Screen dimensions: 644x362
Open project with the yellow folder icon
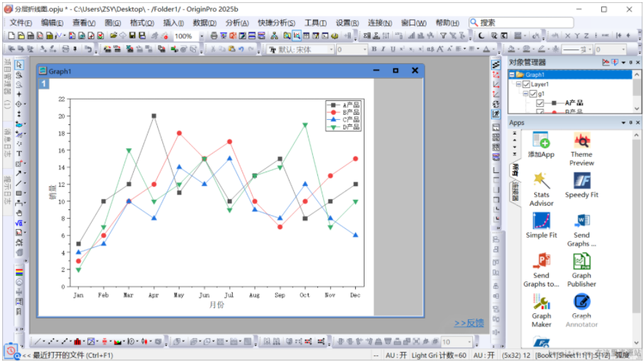(x=114, y=36)
